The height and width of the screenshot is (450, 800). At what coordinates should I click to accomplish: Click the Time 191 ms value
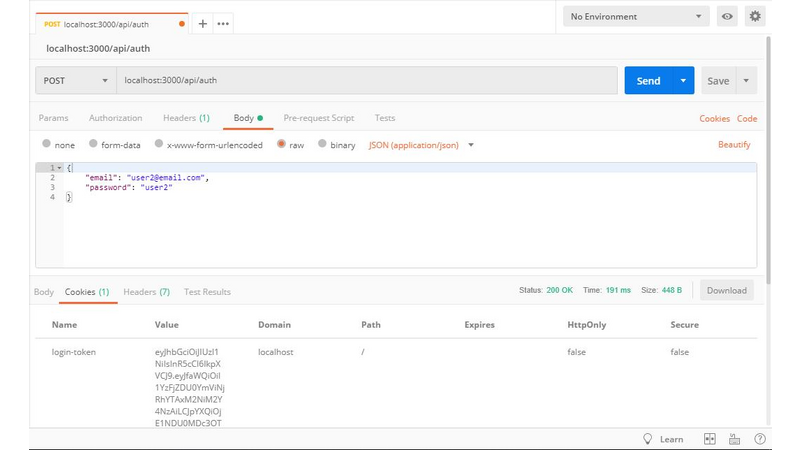[x=618, y=290]
